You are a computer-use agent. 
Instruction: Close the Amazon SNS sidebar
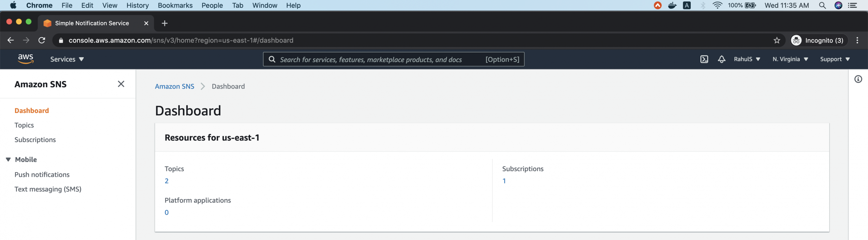pyautogui.click(x=121, y=84)
